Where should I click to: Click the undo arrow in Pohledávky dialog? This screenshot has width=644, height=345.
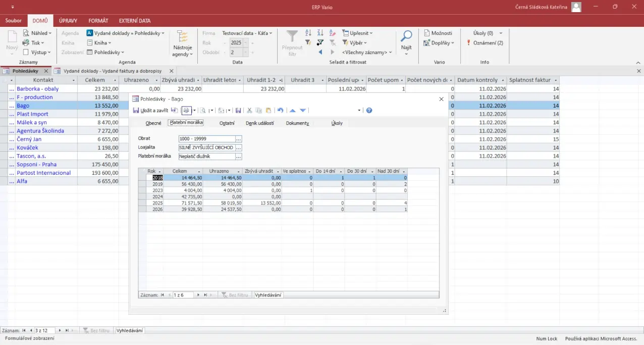click(280, 110)
